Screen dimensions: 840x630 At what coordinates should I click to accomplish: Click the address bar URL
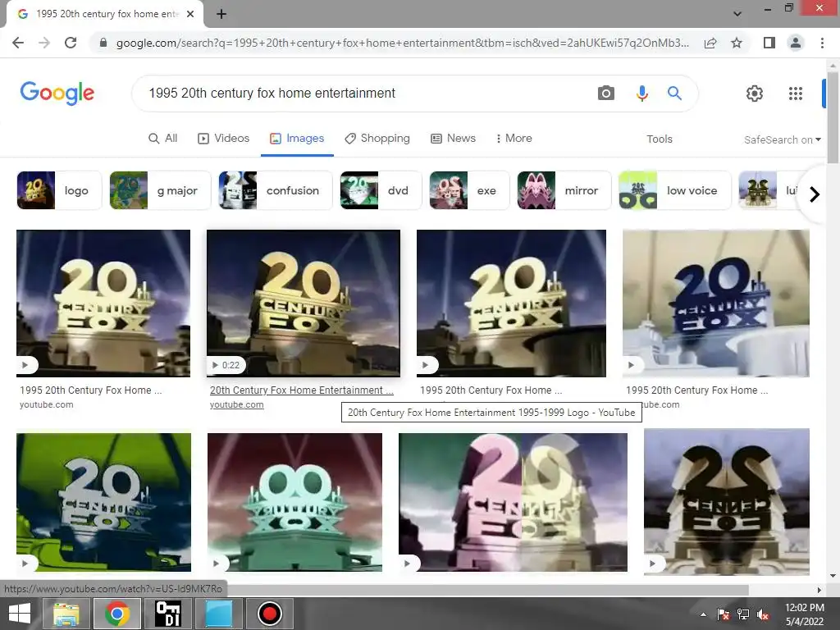pyautogui.click(x=402, y=43)
